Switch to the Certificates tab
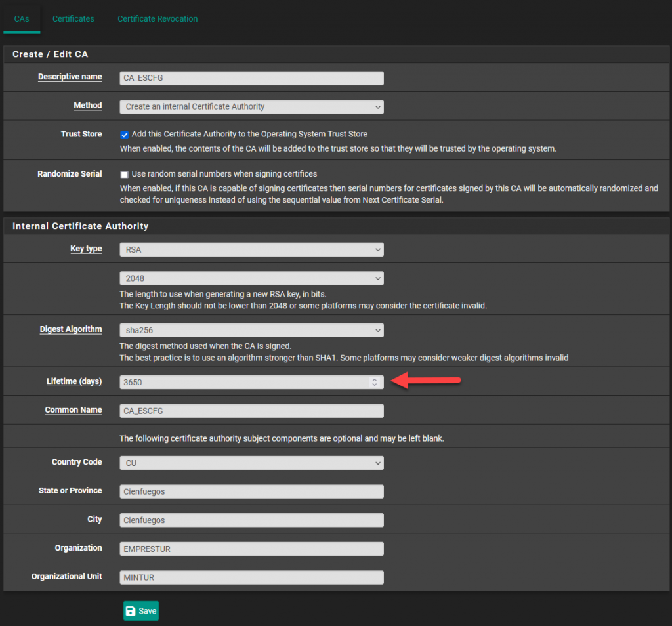 pos(73,19)
